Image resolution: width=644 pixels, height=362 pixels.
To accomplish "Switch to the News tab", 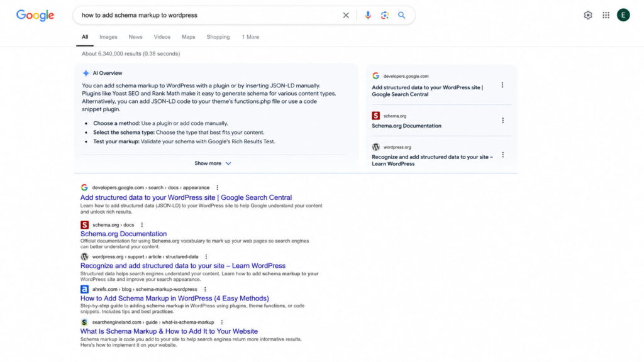I will click(x=136, y=37).
